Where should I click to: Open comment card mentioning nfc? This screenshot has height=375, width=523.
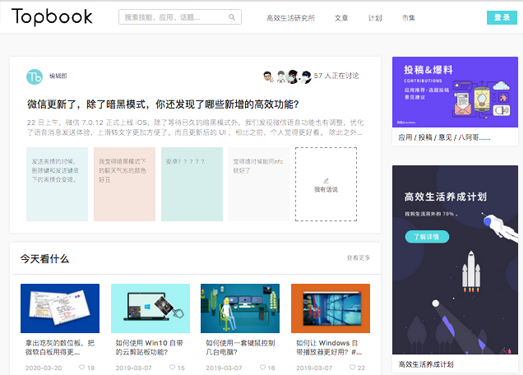(258, 184)
